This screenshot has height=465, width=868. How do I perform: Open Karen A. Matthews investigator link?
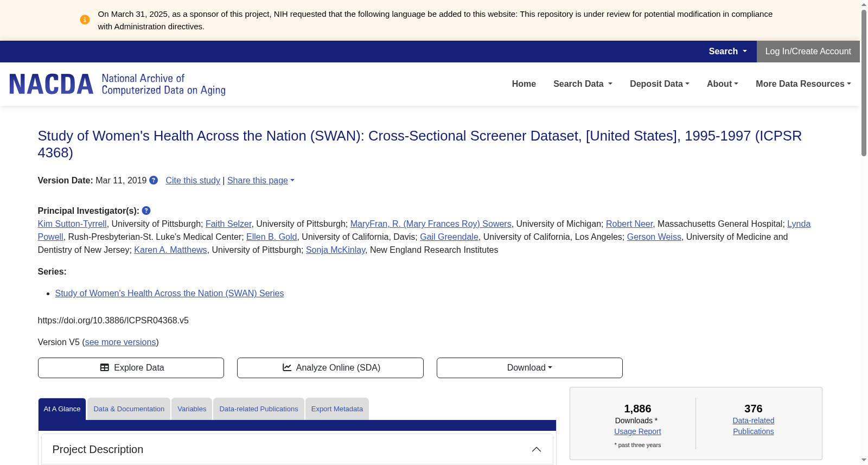click(170, 250)
